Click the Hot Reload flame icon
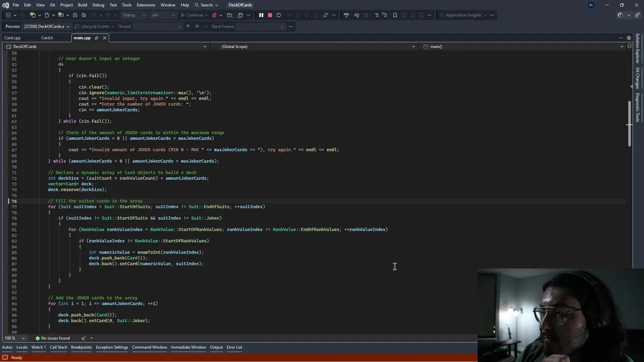 pyautogui.click(x=214, y=15)
